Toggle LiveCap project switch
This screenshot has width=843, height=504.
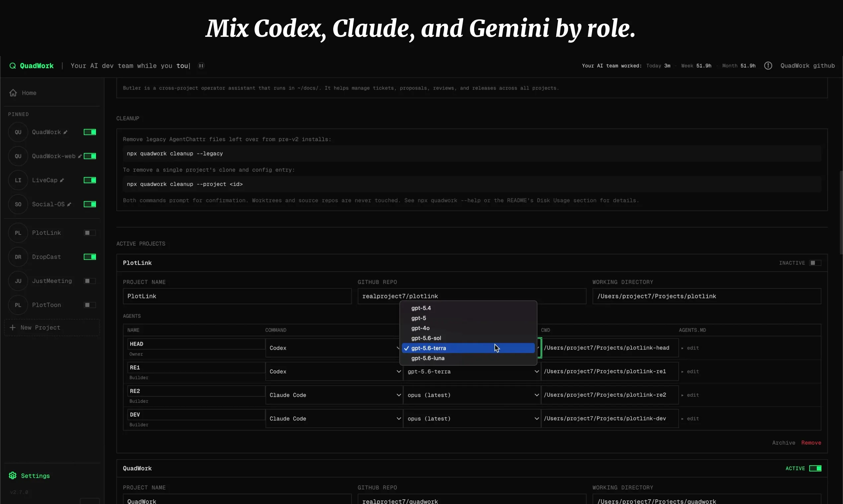tap(90, 180)
